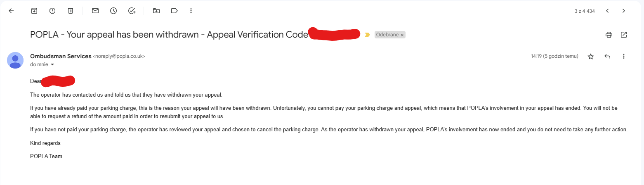Open the labels icon in toolbar
Image resolution: width=644 pixels, height=185 pixels.
point(174,11)
